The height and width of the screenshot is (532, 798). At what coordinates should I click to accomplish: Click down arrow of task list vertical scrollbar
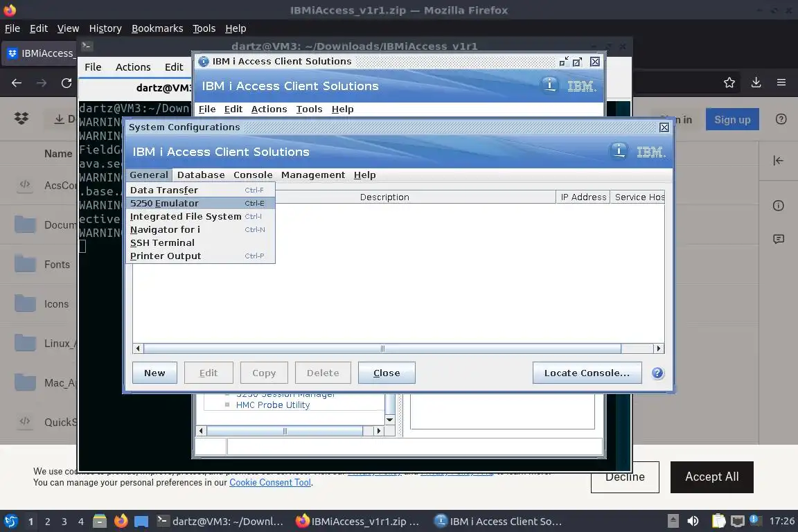390,420
